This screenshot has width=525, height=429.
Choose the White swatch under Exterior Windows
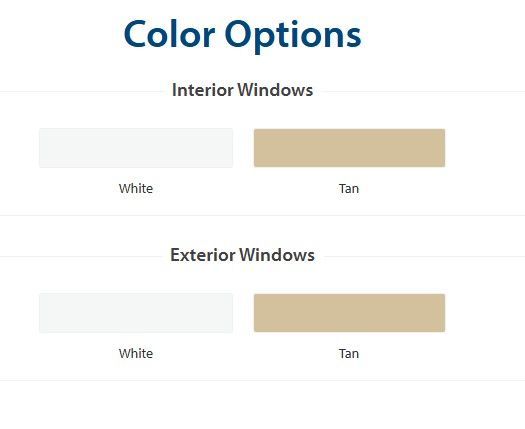click(x=136, y=313)
